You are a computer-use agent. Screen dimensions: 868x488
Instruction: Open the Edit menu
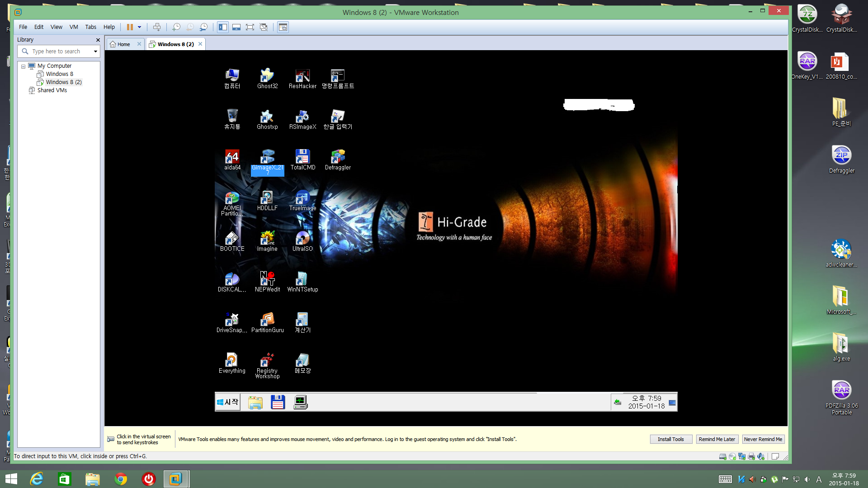pyautogui.click(x=39, y=27)
